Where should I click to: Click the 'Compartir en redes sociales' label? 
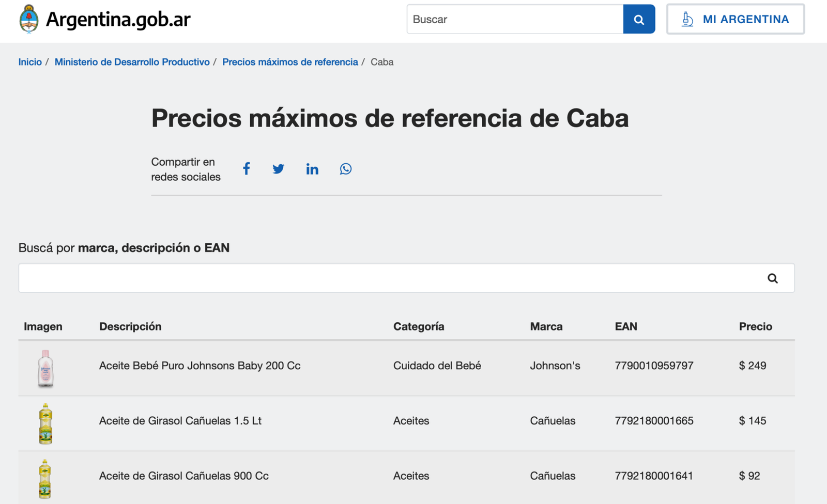coord(186,169)
